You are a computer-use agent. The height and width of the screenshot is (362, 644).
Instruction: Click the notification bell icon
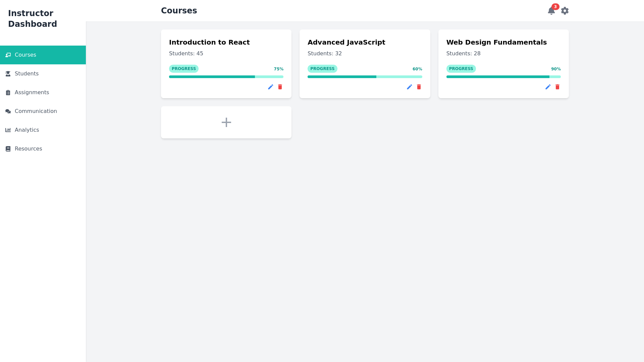551,11
